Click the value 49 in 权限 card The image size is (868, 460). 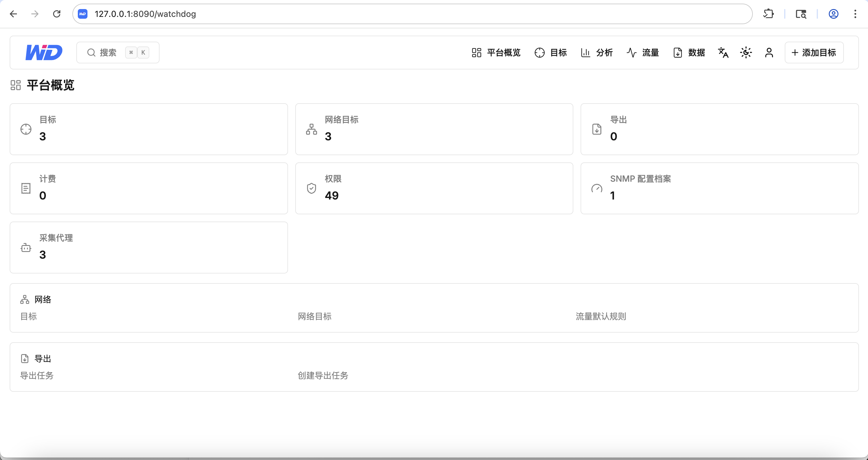click(x=331, y=196)
